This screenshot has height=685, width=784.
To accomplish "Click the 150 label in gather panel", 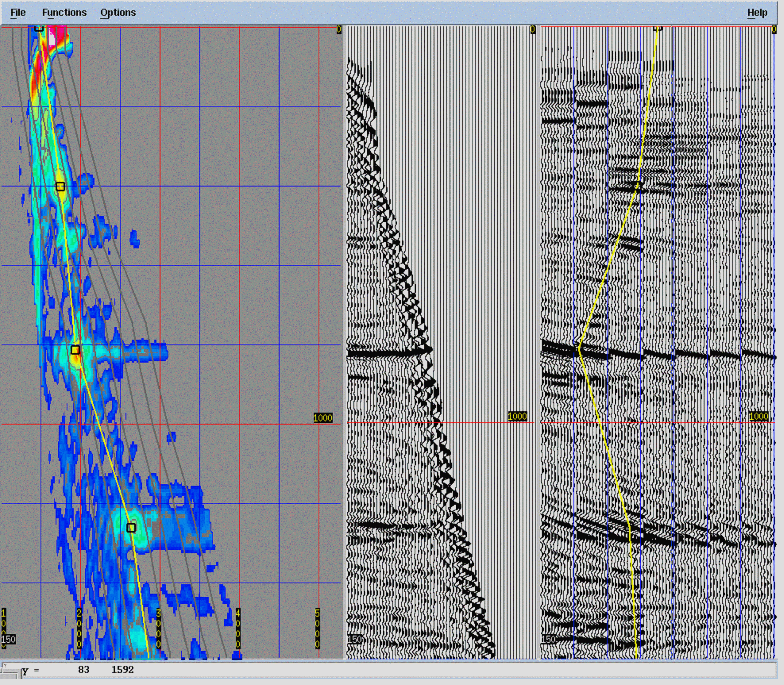I will pos(354,639).
